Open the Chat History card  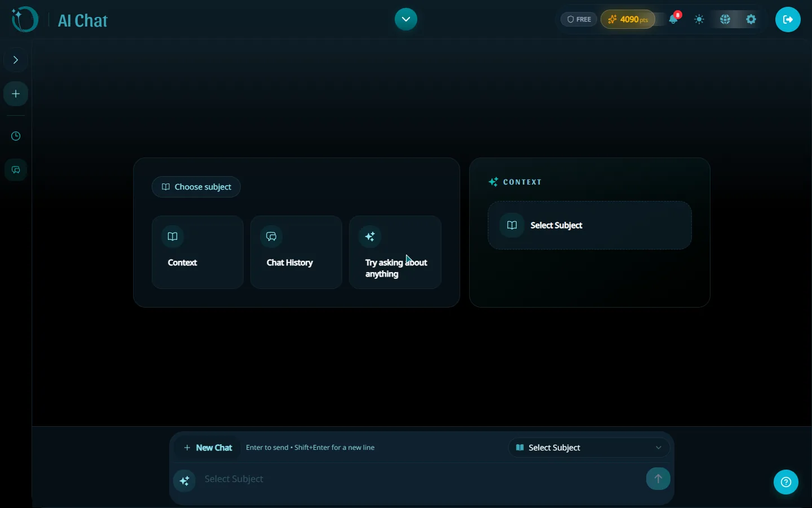(x=296, y=252)
